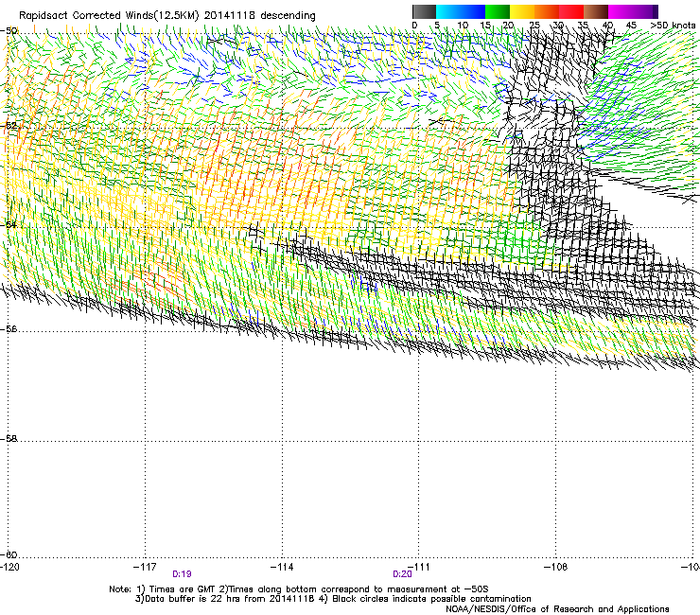700x615 pixels.
Task: Click the green 15-20 knots legend swatch
Action: (498, 11)
